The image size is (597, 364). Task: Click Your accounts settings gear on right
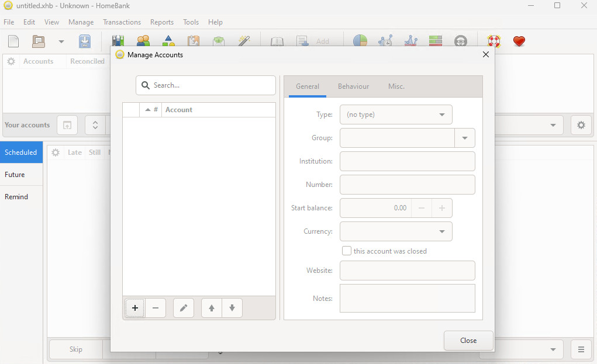[581, 125]
